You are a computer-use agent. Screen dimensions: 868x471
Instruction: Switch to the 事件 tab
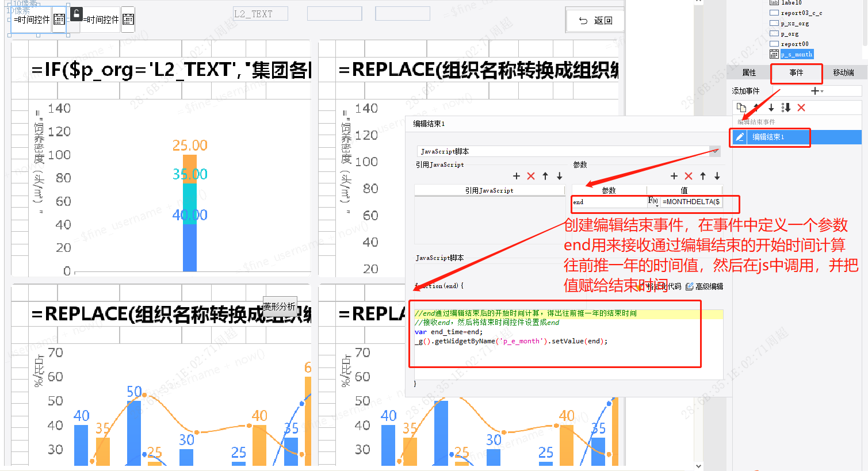796,72
